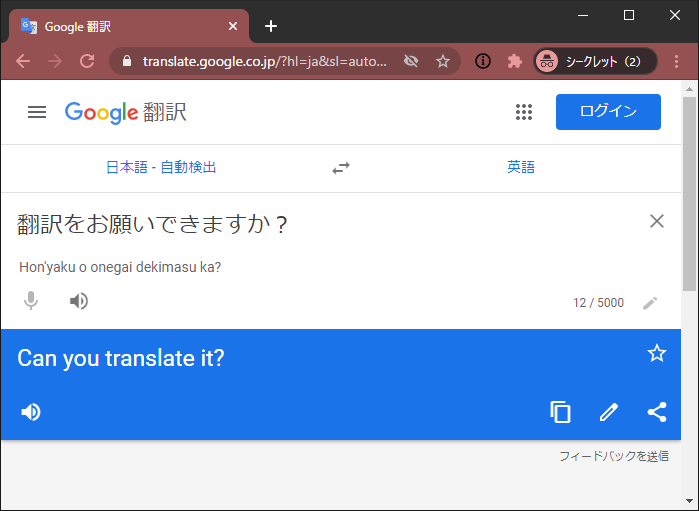Play the English translation audio
The width and height of the screenshot is (699, 511).
pos(31,411)
